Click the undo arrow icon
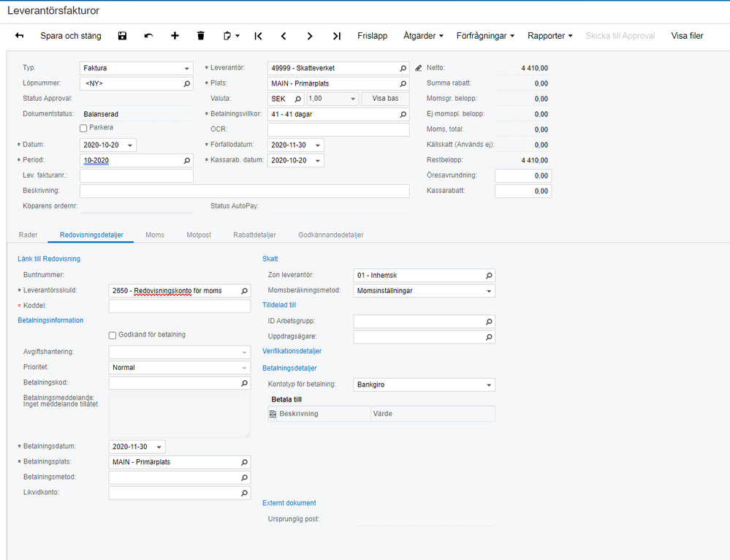Image resolution: width=730 pixels, height=560 pixels. coord(148,36)
